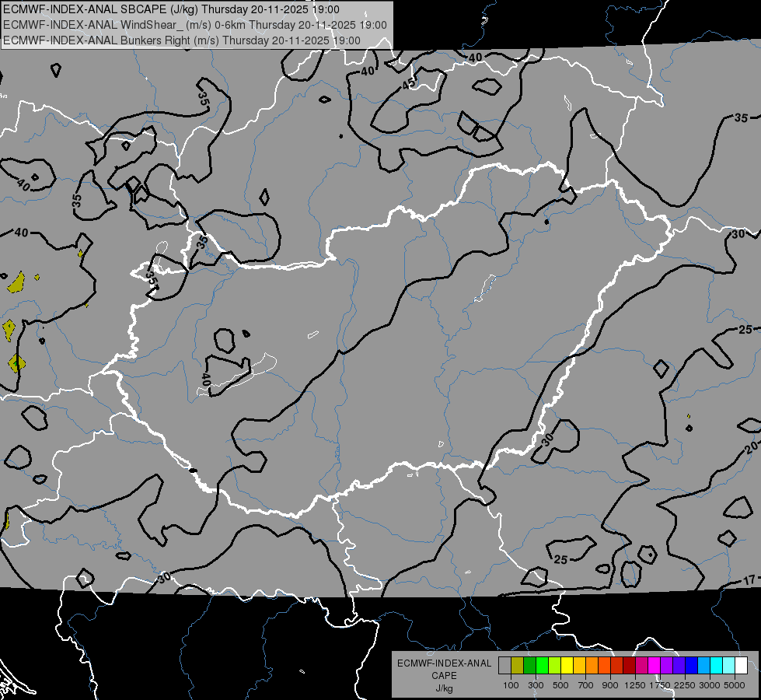Image resolution: width=761 pixels, height=700 pixels.
Task: Click the 700 value under the legend
Action: [x=586, y=685]
